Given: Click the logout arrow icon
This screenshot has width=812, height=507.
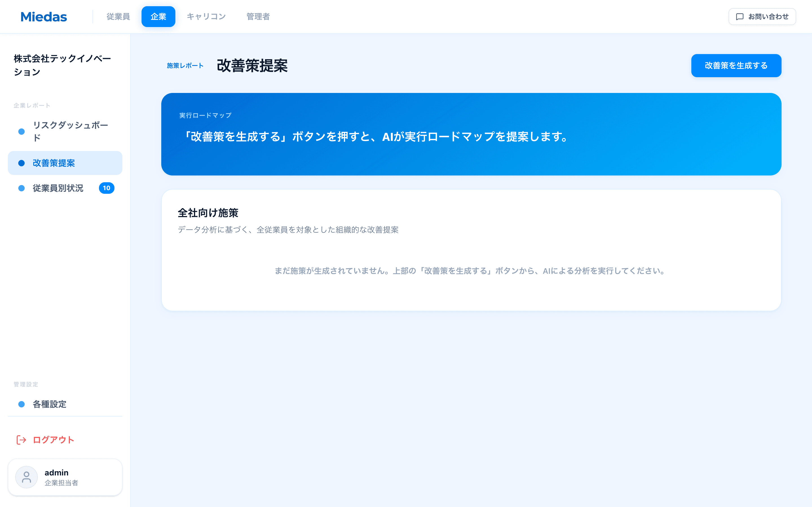Looking at the screenshot, I should pyautogui.click(x=21, y=440).
